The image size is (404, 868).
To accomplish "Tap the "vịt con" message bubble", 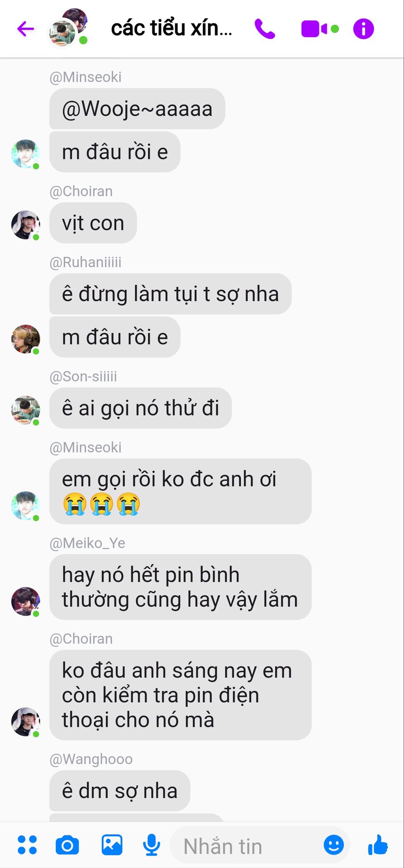I will tap(93, 223).
